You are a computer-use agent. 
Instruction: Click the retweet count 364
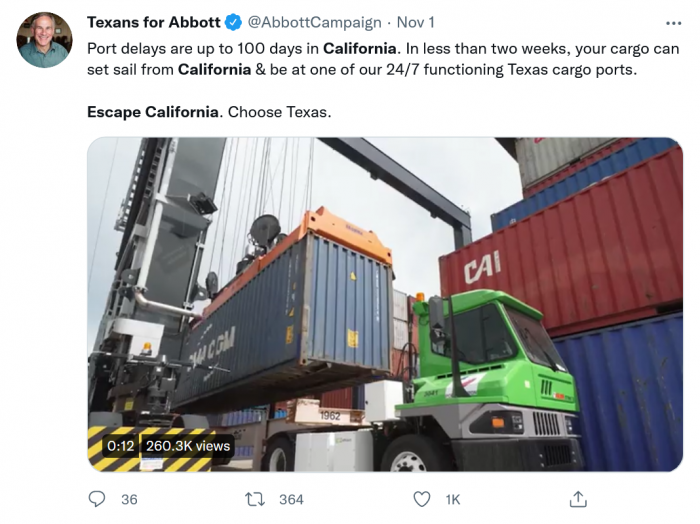291,499
